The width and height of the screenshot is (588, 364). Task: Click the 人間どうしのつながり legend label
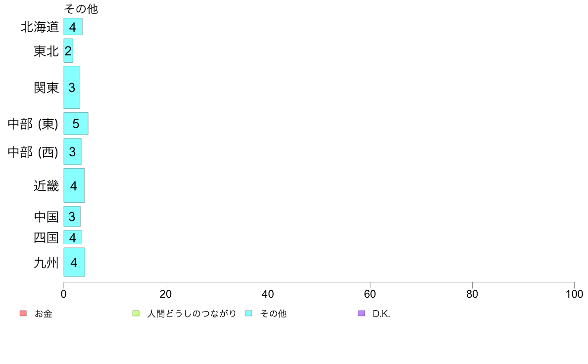[192, 314]
